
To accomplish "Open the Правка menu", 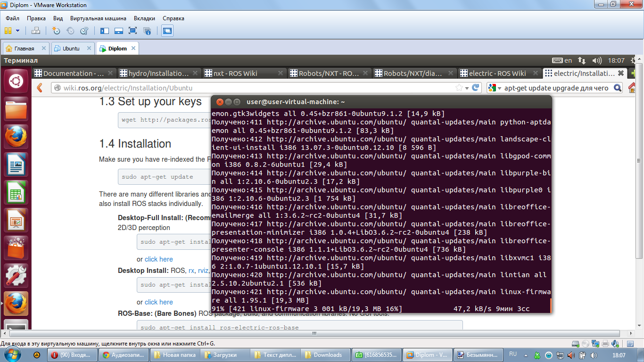I will pyautogui.click(x=36, y=18).
